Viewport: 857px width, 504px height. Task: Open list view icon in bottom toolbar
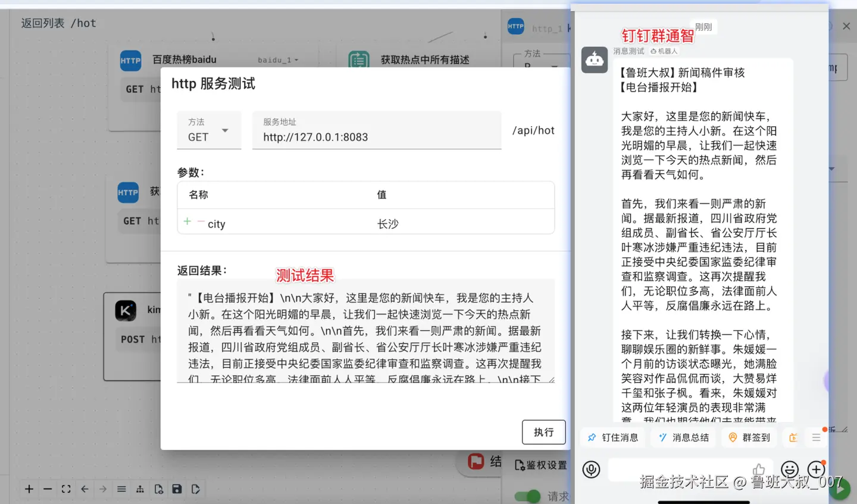pyautogui.click(x=121, y=489)
